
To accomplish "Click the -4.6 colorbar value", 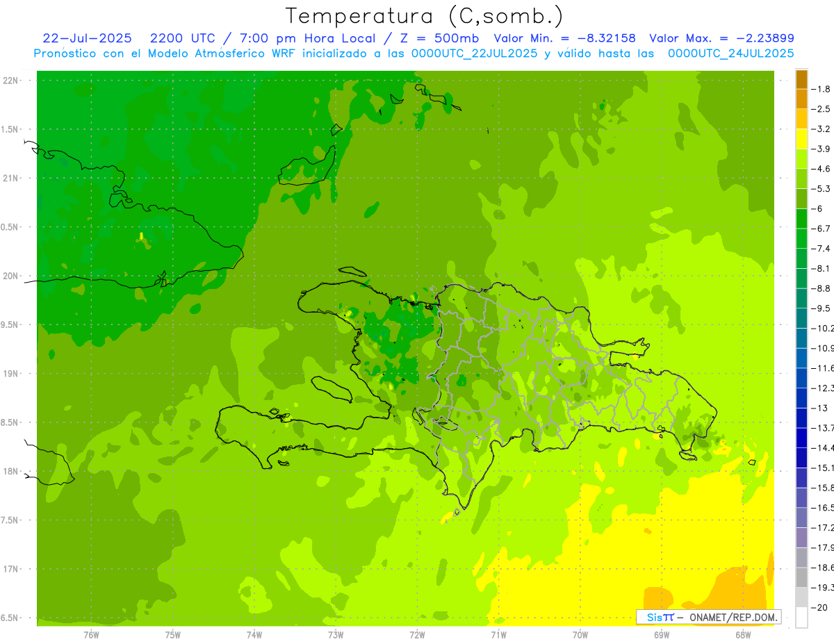I will [821, 169].
